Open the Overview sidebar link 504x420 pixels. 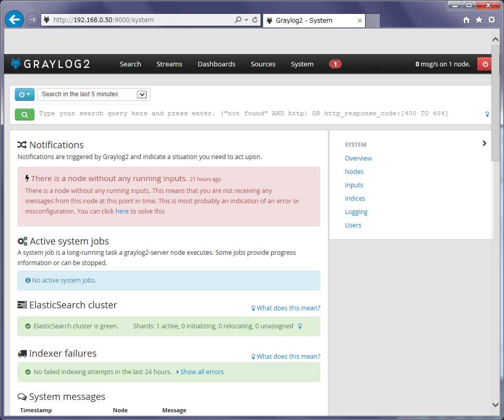click(x=358, y=158)
